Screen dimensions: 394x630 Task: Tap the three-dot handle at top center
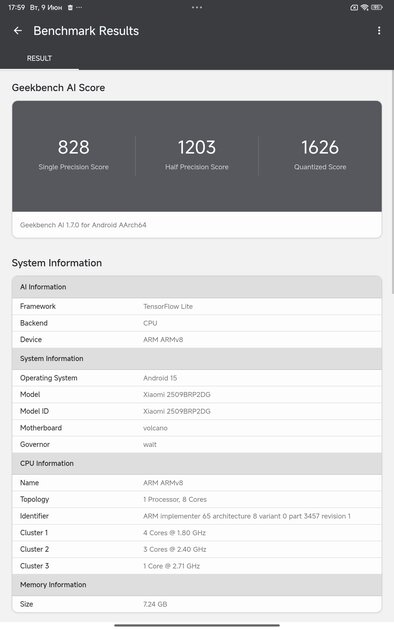(197, 7)
